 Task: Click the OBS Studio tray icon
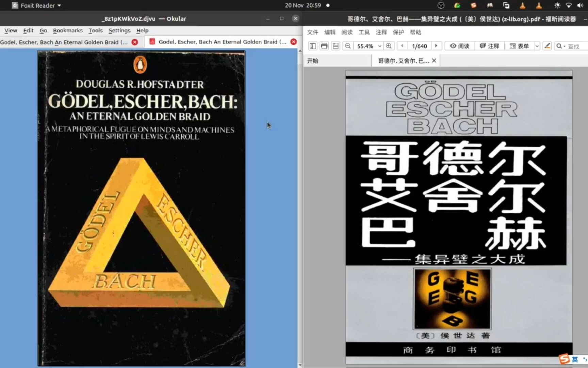pyautogui.click(x=441, y=5)
